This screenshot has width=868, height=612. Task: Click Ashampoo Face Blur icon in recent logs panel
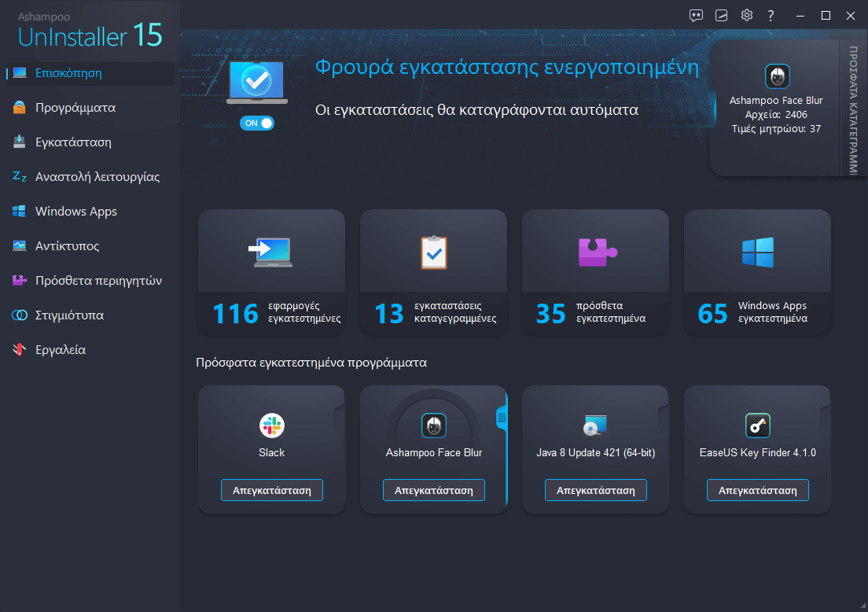[778, 76]
